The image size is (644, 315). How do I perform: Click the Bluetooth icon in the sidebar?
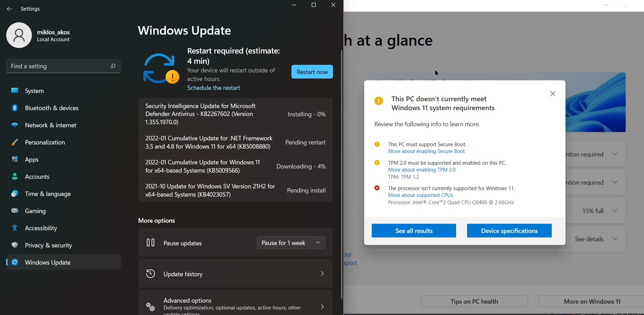(15, 108)
